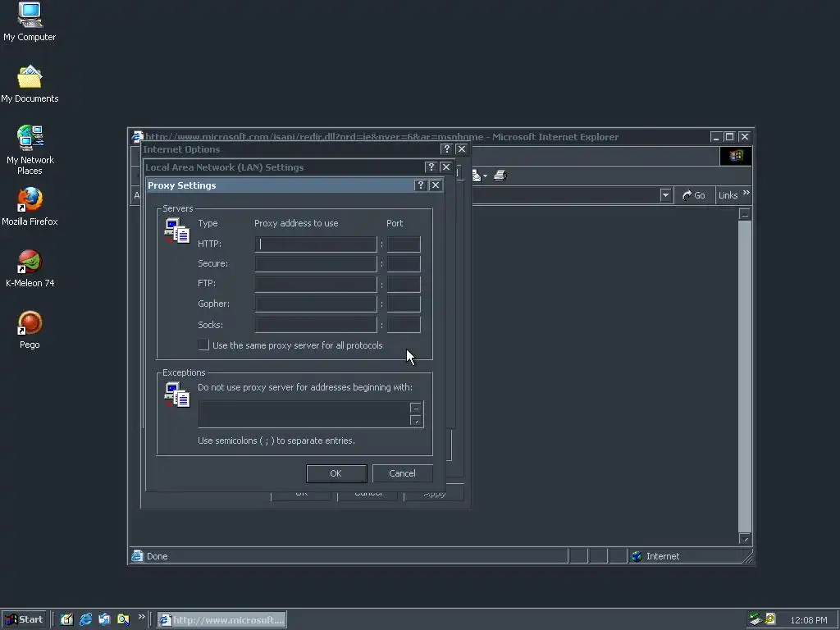Select K-Meleon 74 desktop shortcut
Viewport: 840px width, 630px height.
click(x=30, y=268)
